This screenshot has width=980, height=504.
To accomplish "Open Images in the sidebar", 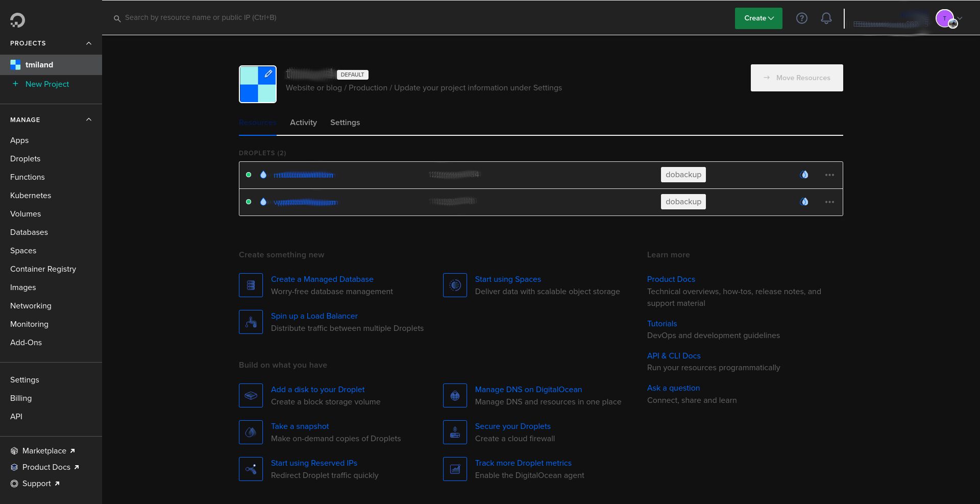I will (23, 287).
